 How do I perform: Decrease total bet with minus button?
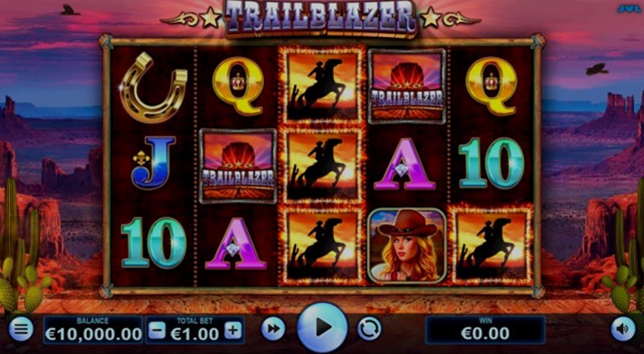(x=157, y=330)
